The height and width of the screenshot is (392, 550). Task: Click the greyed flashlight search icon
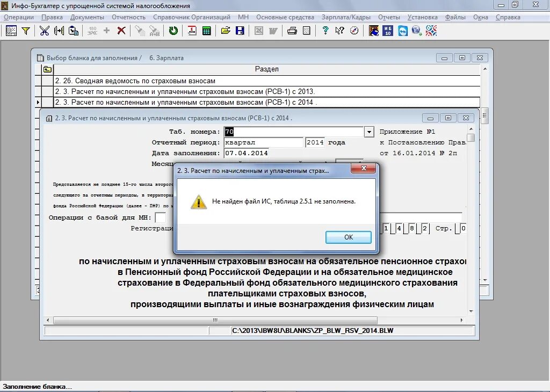point(140,31)
